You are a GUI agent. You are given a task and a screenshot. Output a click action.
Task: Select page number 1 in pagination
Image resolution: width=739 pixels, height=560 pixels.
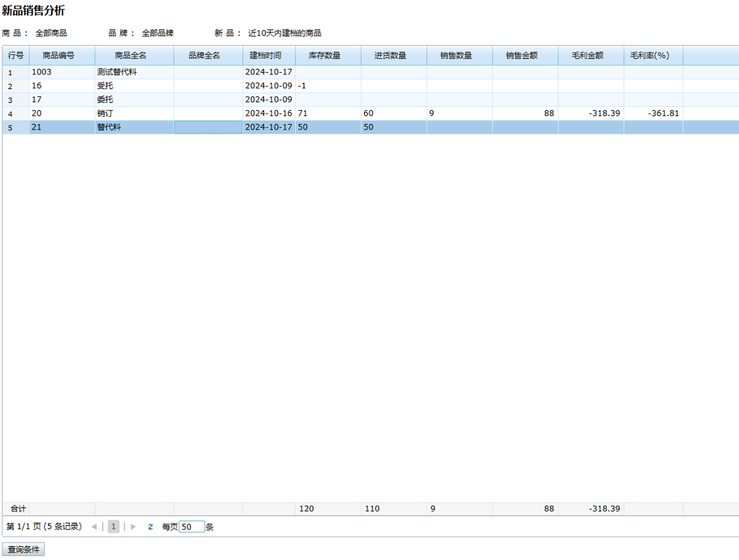point(114,527)
